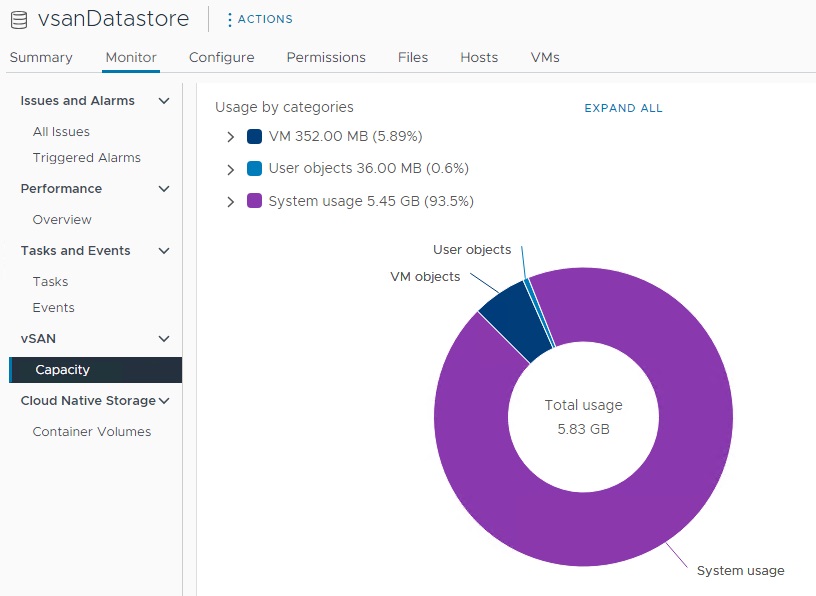
Task: Go to the Hosts tab
Action: 479,57
